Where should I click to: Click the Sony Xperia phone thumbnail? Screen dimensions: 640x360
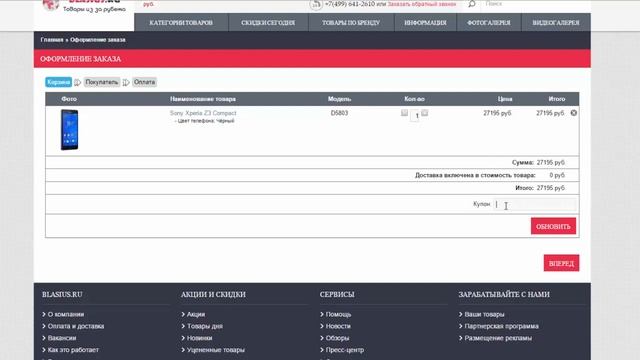(69, 130)
